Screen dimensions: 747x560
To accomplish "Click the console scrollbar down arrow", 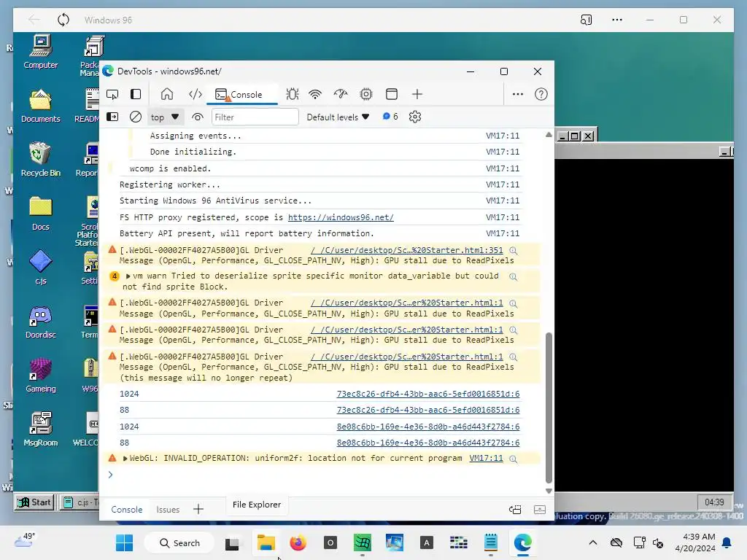I will tap(549, 491).
